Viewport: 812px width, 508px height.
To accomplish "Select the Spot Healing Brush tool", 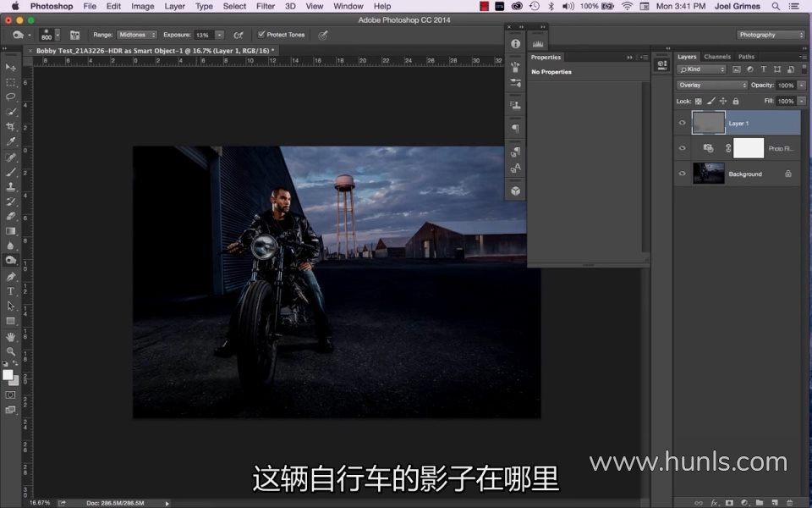I will 10,157.
